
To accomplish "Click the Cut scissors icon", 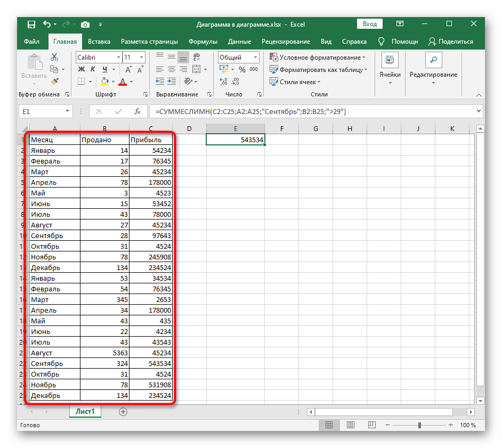I will 54,58.
